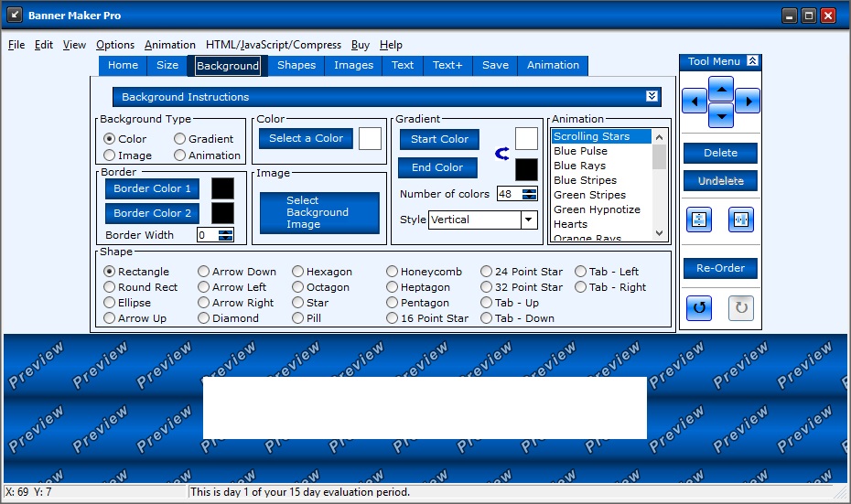
Task: Open the Buy menu
Action: [x=361, y=45]
